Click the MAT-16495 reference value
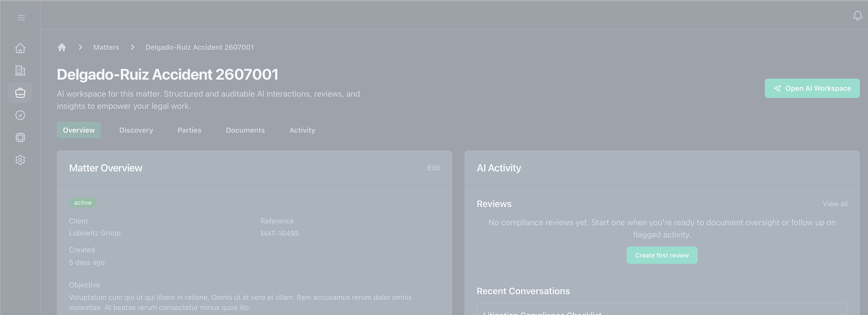 coord(280,233)
